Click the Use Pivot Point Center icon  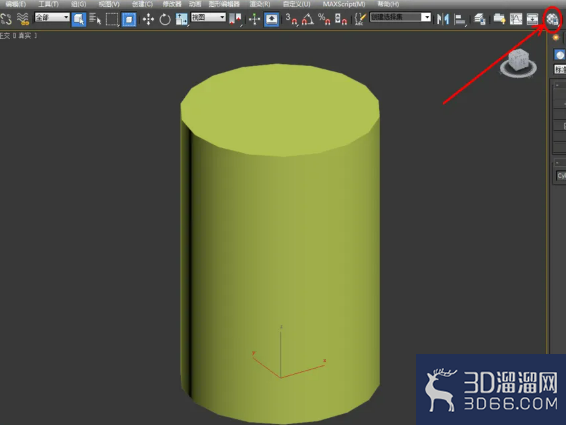236,19
